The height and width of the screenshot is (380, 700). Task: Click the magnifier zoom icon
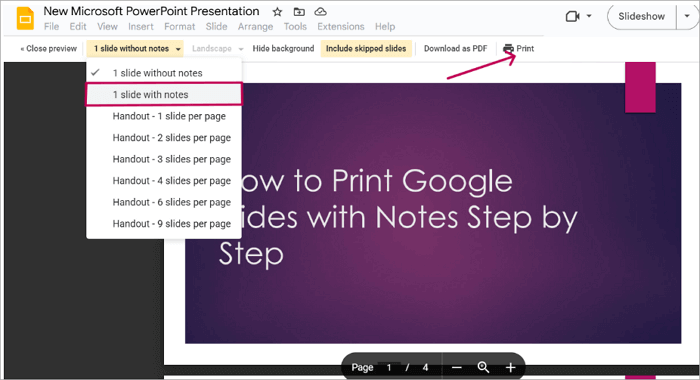tap(483, 367)
